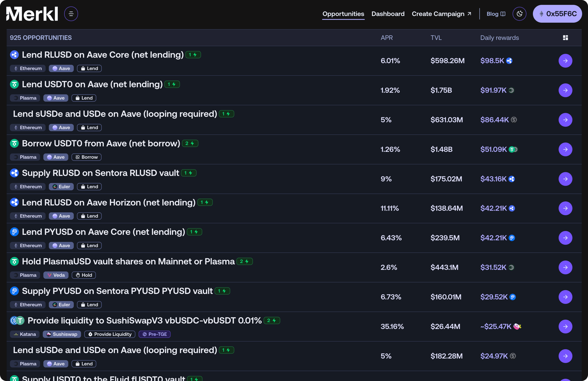Toggle dark/light theme moon icon

tap(519, 14)
